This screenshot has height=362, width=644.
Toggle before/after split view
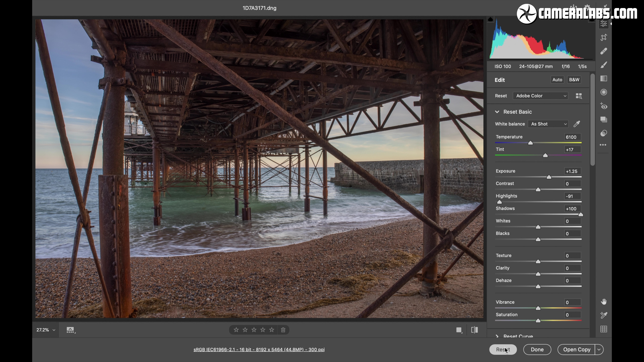coord(474,330)
